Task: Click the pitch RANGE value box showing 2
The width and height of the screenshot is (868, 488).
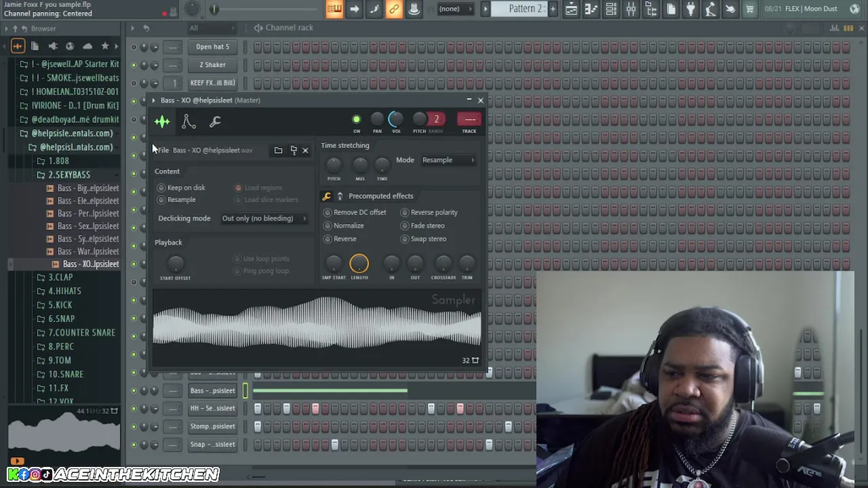Action: [x=436, y=120]
